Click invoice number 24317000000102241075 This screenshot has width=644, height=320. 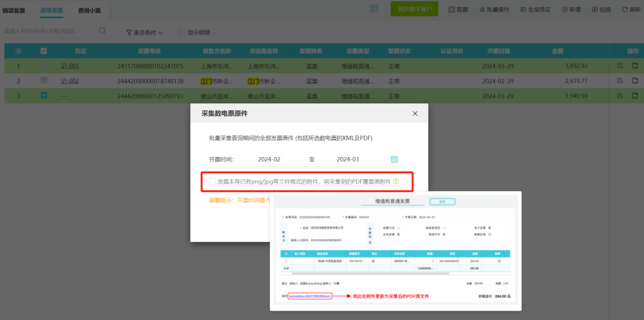pyautogui.click(x=150, y=66)
